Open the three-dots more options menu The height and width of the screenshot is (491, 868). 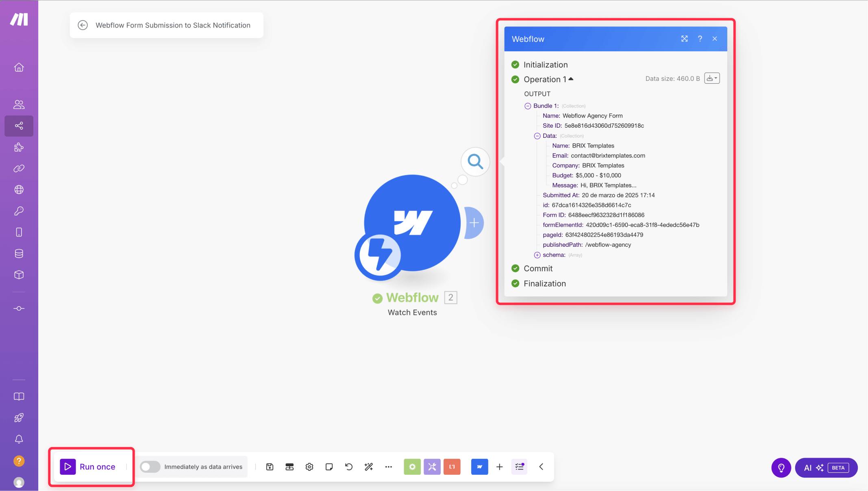[x=389, y=467]
